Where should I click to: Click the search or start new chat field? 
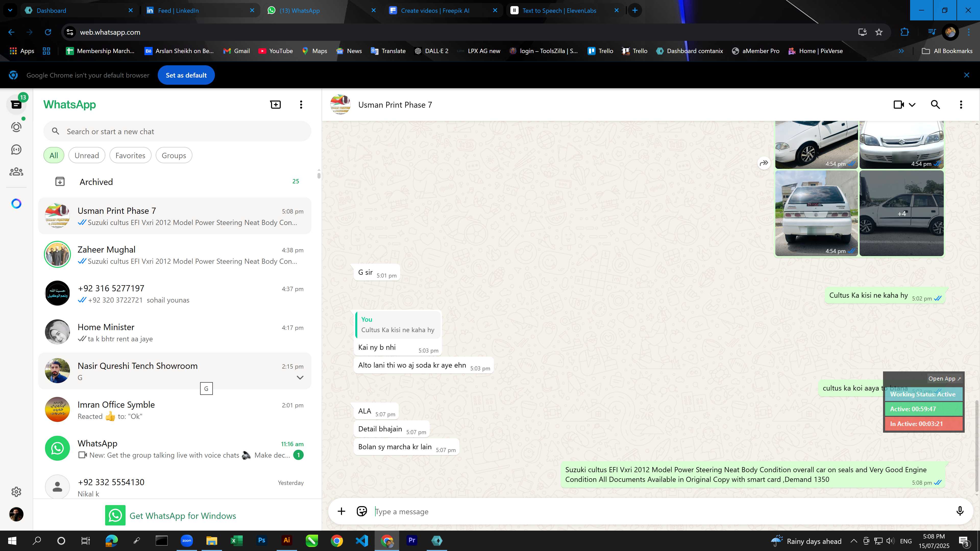177,131
